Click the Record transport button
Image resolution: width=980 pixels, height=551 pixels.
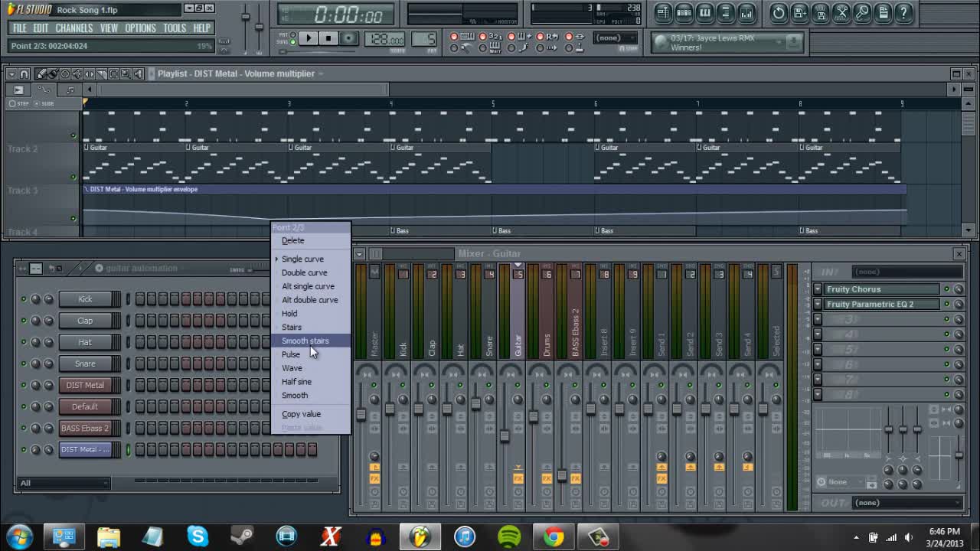pyautogui.click(x=349, y=38)
